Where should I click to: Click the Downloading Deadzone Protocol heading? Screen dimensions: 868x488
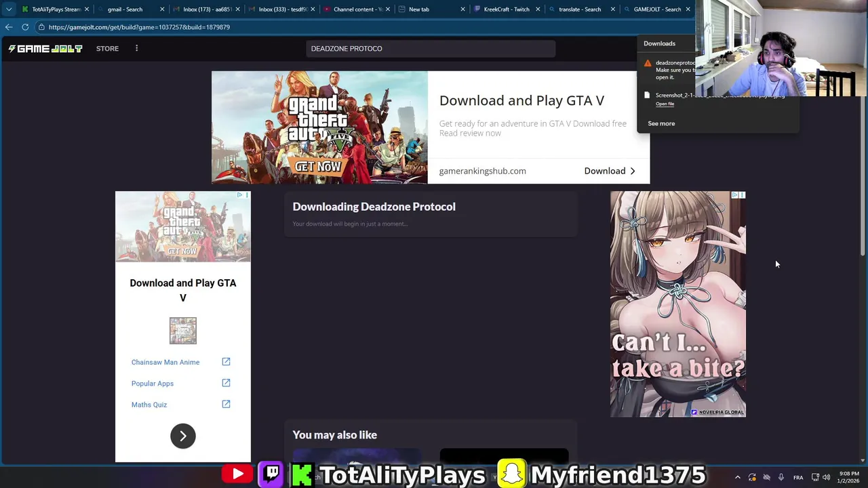(374, 207)
